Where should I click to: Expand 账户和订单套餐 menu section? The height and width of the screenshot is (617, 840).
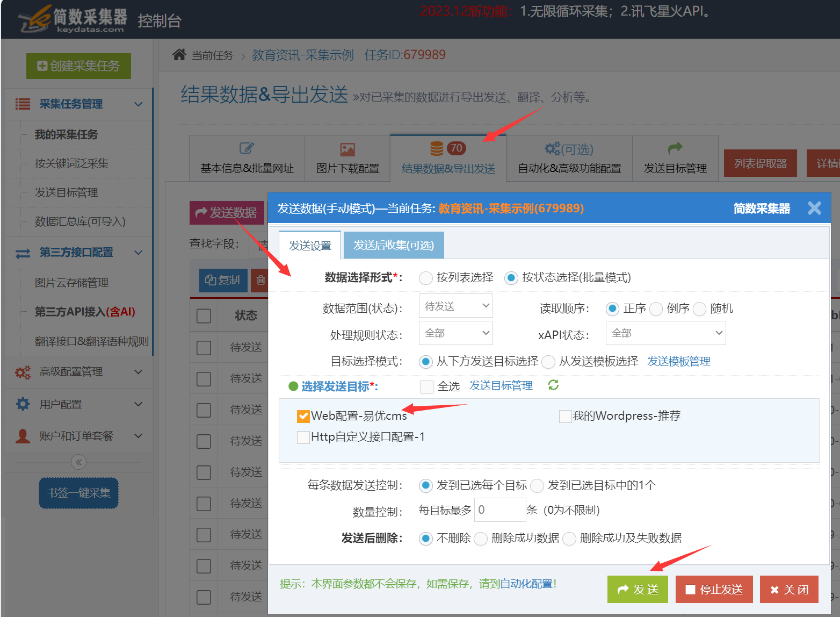(138, 436)
